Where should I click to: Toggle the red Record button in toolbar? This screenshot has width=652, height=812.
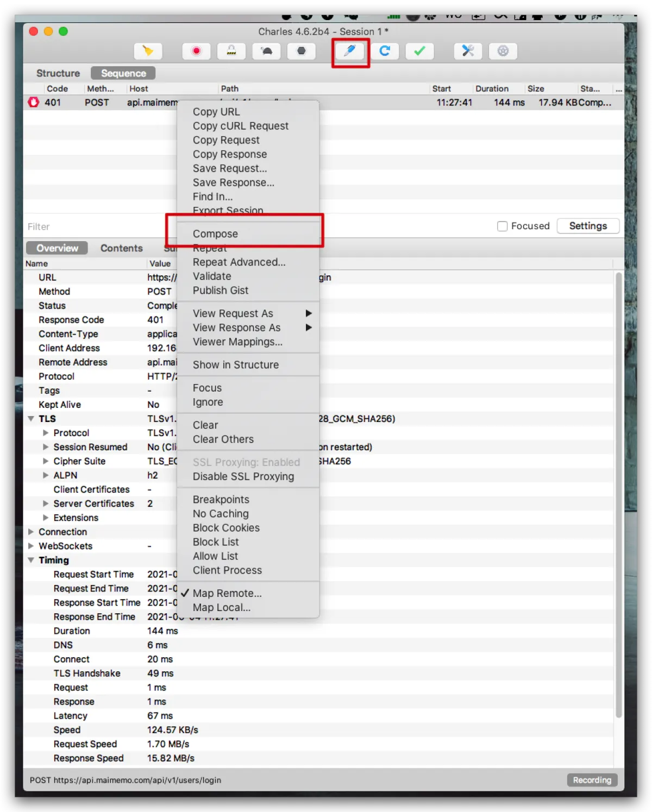coord(196,51)
